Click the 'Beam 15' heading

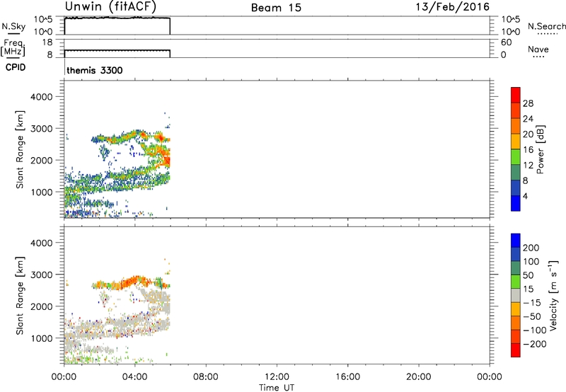click(x=276, y=8)
